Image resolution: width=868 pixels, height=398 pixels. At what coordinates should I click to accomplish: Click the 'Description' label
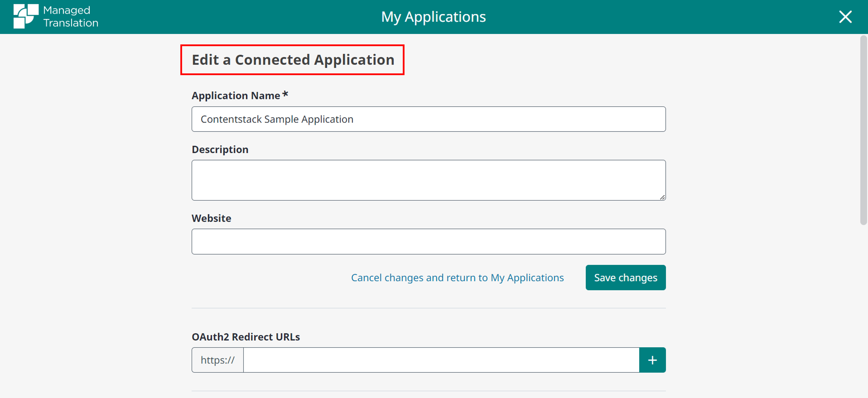click(220, 149)
